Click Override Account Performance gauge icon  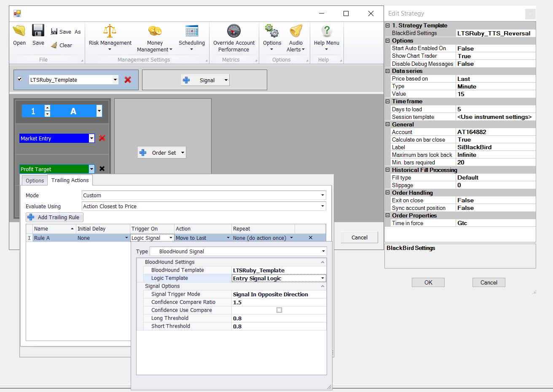234,31
